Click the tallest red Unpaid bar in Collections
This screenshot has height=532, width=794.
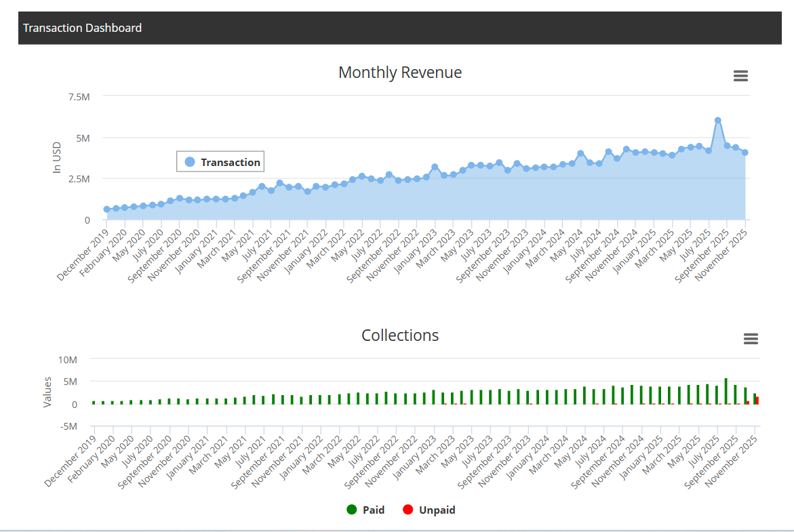point(757,401)
